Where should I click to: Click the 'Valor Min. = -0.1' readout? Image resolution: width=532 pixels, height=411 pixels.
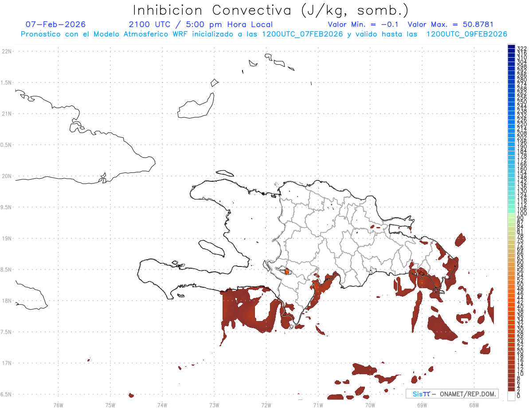[364, 24]
